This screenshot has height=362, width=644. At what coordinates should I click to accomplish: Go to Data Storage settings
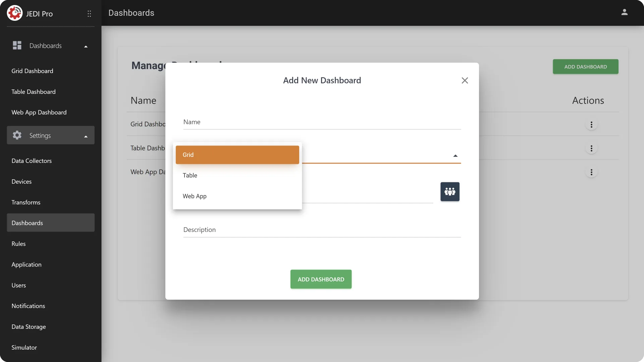[x=51, y=327]
